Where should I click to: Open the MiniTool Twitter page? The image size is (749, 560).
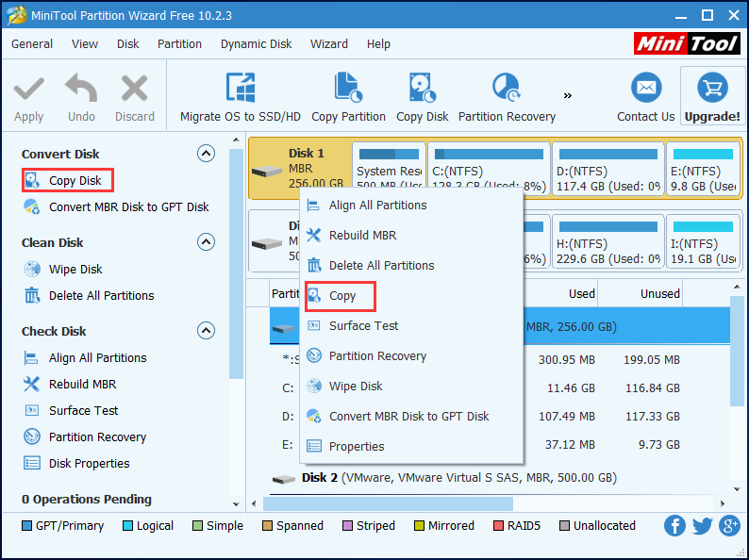pyautogui.click(x=703, y=526)
